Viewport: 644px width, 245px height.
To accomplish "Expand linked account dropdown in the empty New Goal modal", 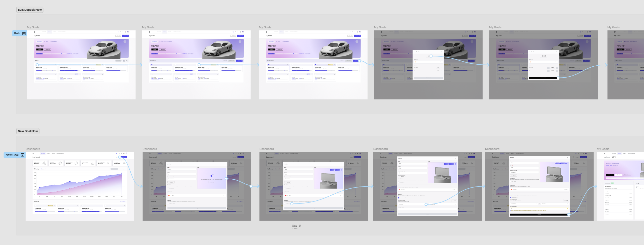I will (223, 196).
